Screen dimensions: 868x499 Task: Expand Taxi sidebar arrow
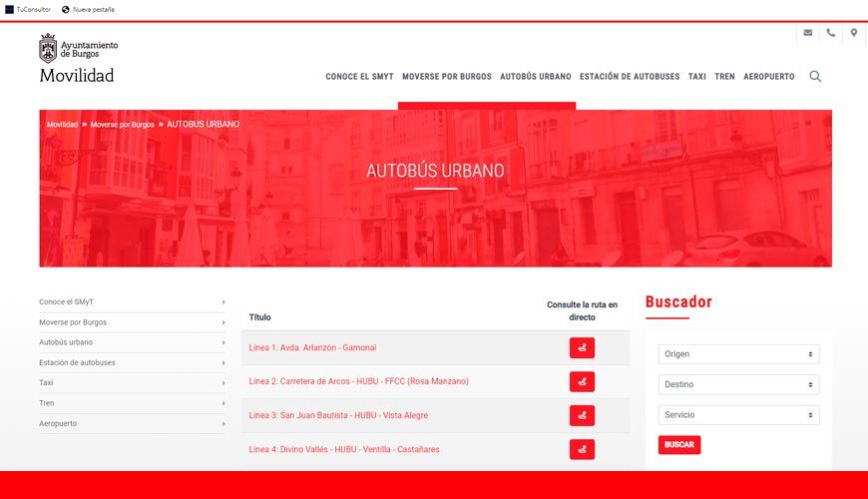point(223,382)
